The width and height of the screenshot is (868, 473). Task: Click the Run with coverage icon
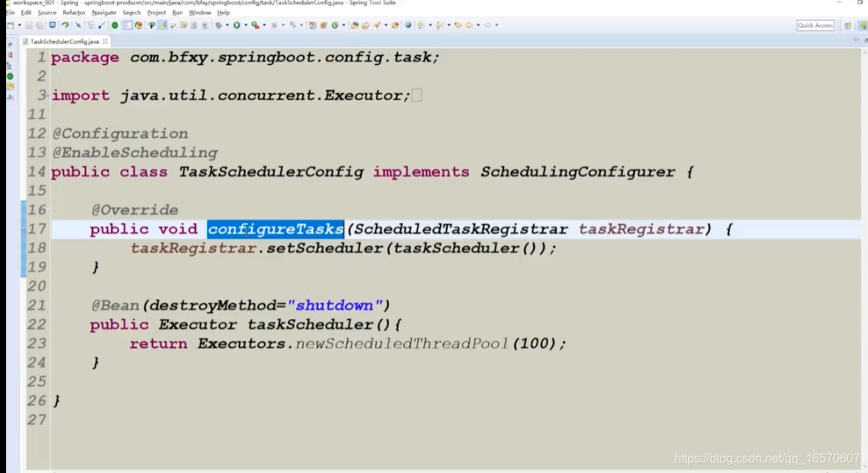(x=255, y=25)
